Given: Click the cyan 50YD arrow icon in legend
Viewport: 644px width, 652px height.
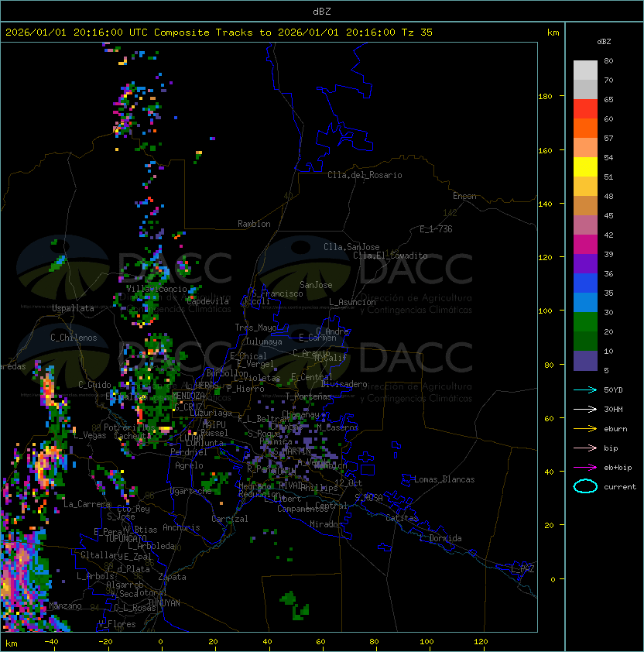Looking at the screenshot, I should (x=585, y=389).
